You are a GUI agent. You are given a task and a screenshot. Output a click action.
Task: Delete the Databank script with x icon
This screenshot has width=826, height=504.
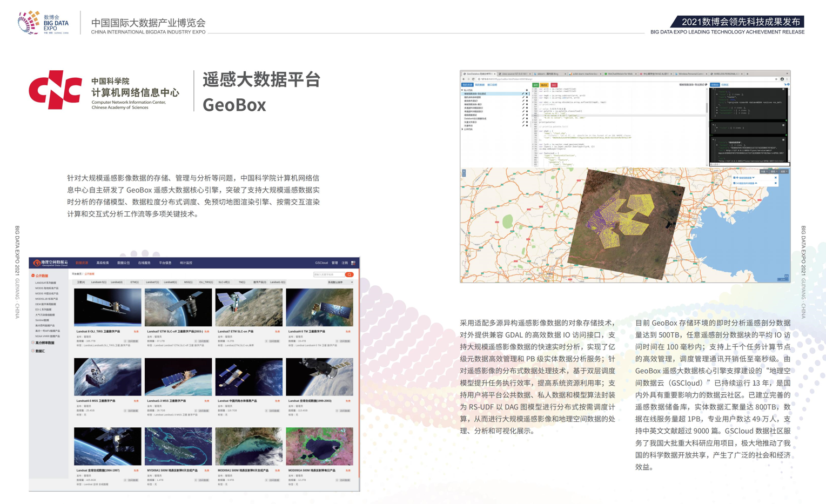click(527, 118)
